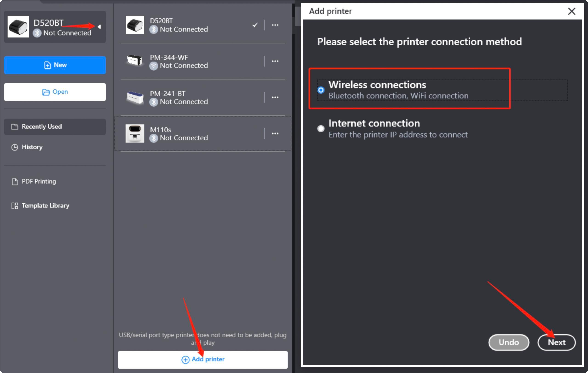The width and height of the screenshot is (588, 373).
Task: Click the Add printer button
Action: pos(203,360)
